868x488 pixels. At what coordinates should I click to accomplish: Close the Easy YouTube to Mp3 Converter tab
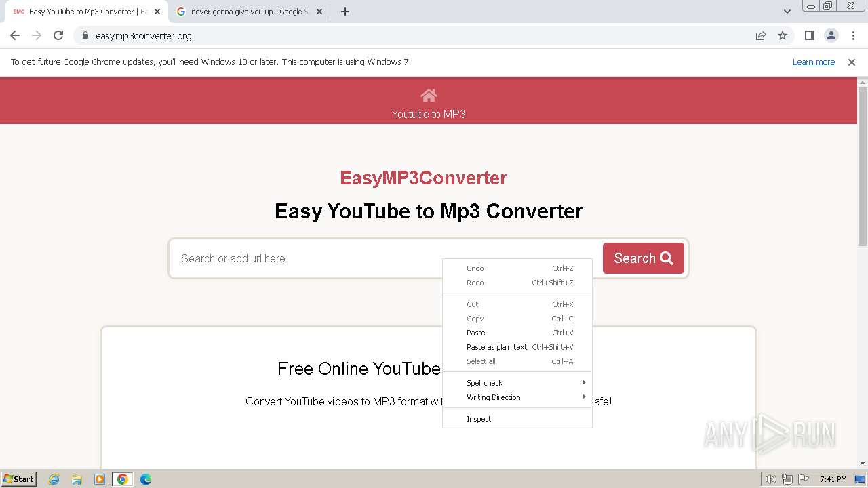click(x=157, y=12)
